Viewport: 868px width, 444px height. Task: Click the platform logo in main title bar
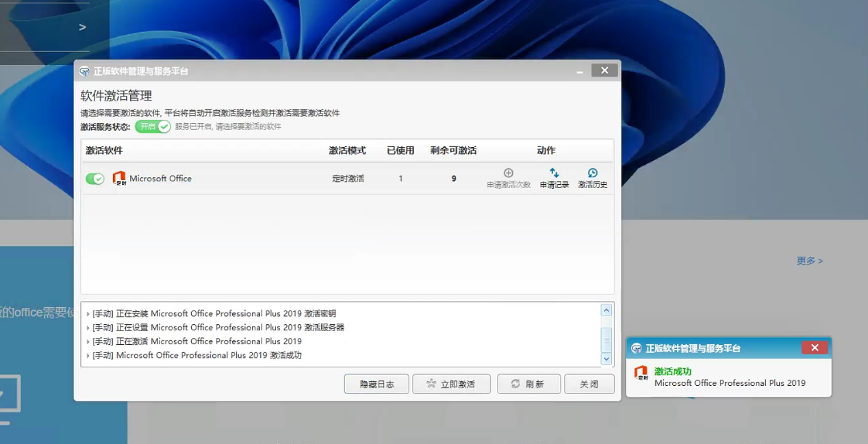85,71
